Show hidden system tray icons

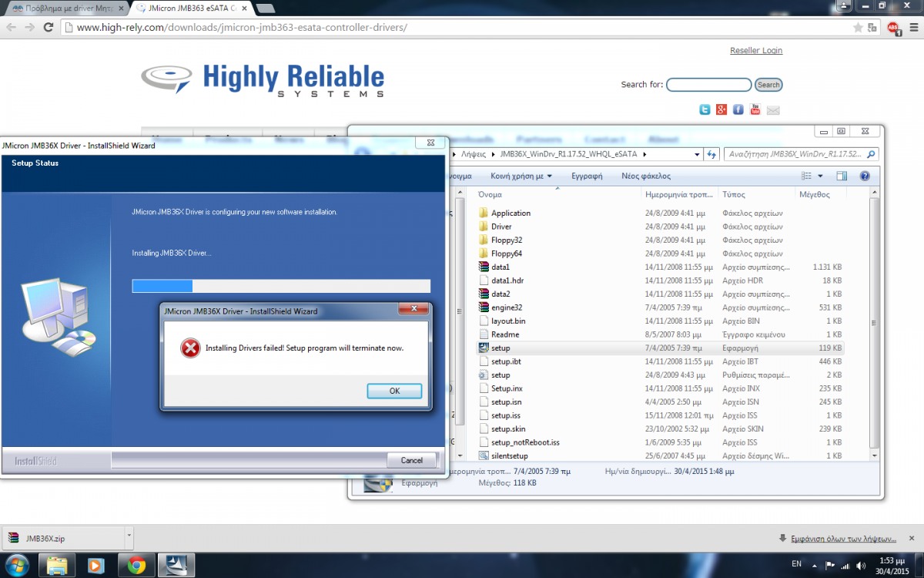pos(815,566)
